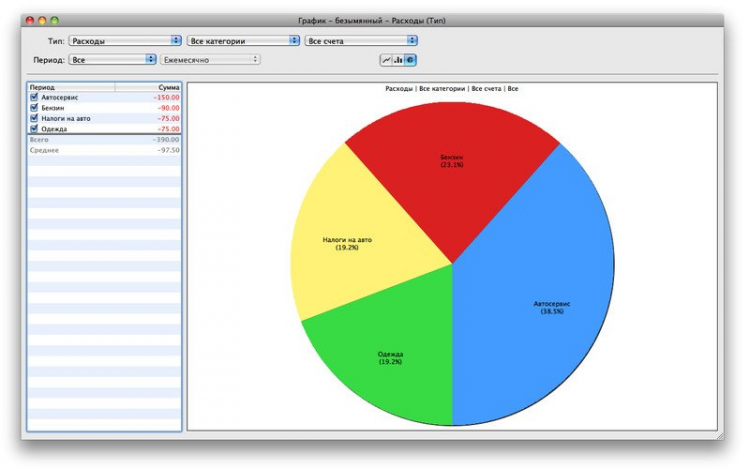750x469 pixels.
Task: Open the Все счета dropdown
Action: tap(361, 41)
